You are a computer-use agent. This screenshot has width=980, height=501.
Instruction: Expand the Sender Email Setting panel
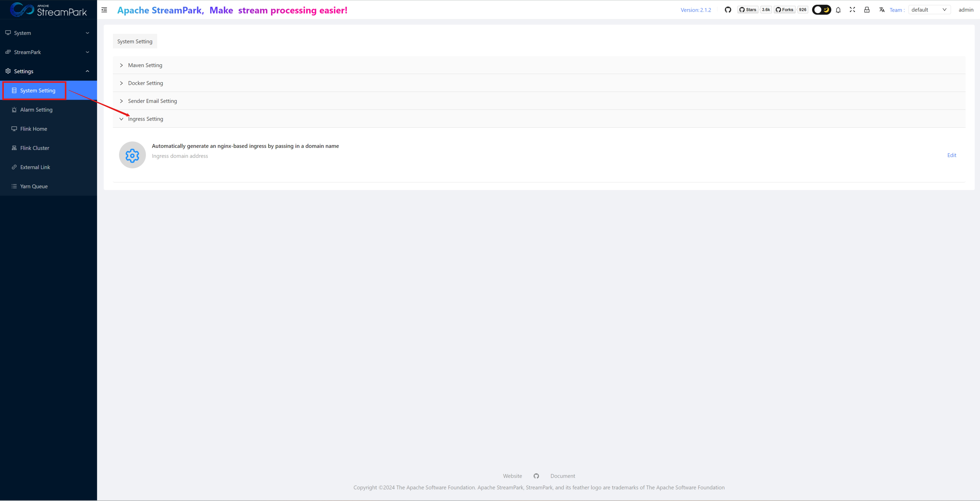[x=152, y=101]
